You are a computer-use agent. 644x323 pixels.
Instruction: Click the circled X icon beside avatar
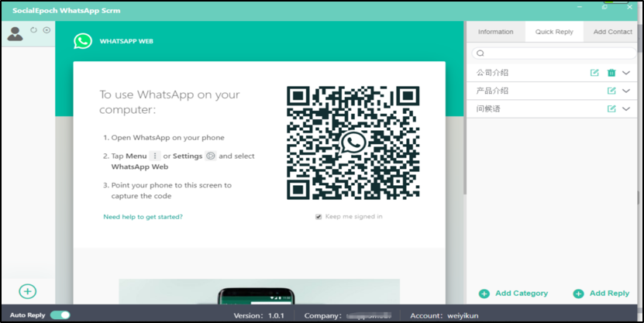tap(46, 30)
